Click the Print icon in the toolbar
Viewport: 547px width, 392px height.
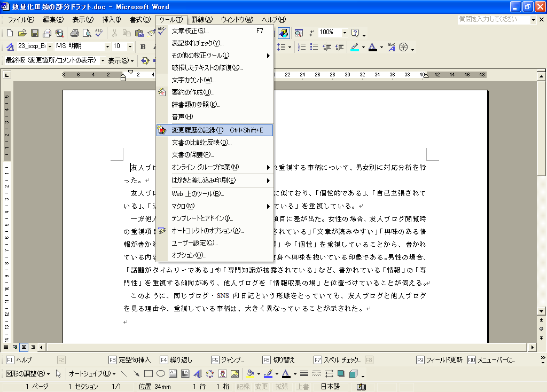[75, 33]
